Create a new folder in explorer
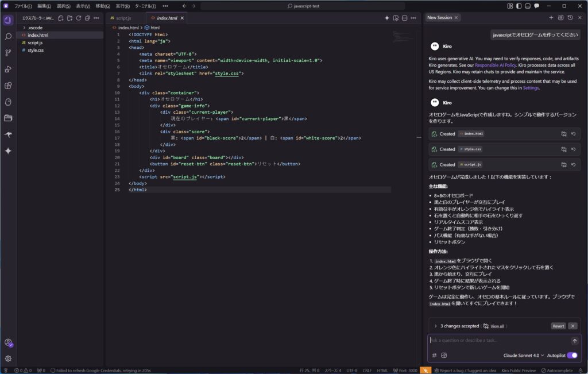This screenshot has height=374, width=588. [x=69, y=18]
